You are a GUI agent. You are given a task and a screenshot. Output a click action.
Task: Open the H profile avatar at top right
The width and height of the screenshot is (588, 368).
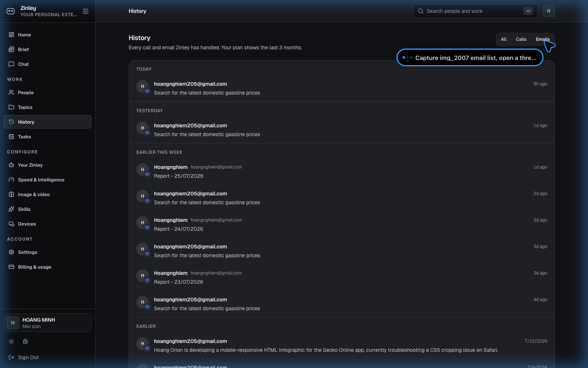pyautogui.click(x=549, y=11)
